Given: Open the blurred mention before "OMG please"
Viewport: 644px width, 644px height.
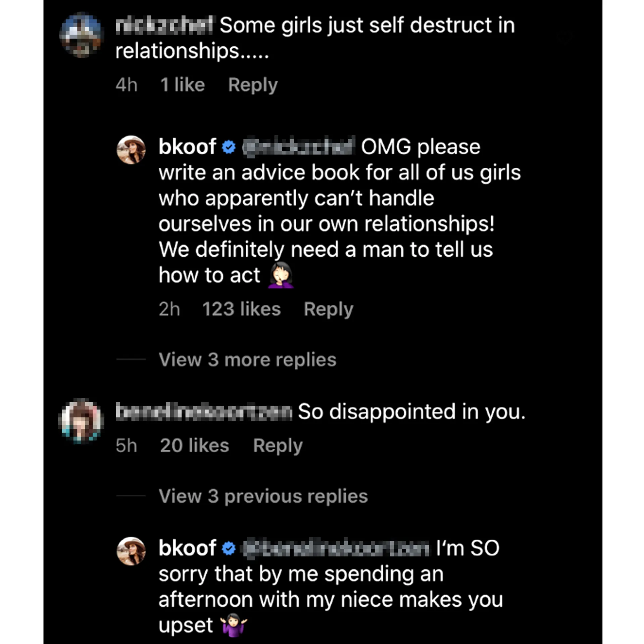Looking at the screenshot, I should click(x=298, y=147).
